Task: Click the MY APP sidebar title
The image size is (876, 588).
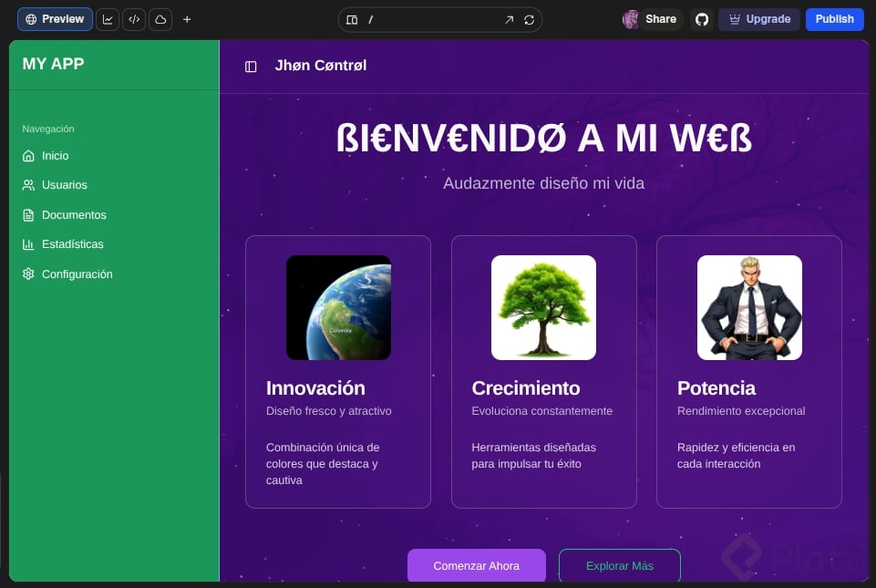Action: pos(53,65)
